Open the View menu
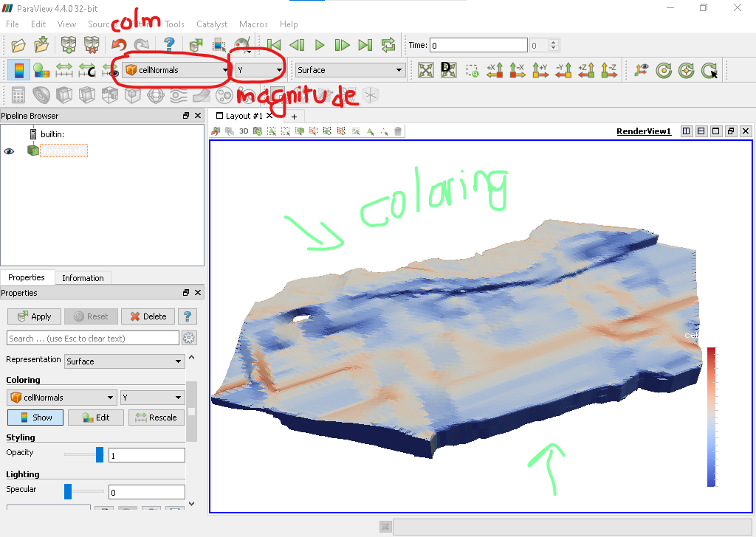The image size is (756, 537). click(66, 24)
